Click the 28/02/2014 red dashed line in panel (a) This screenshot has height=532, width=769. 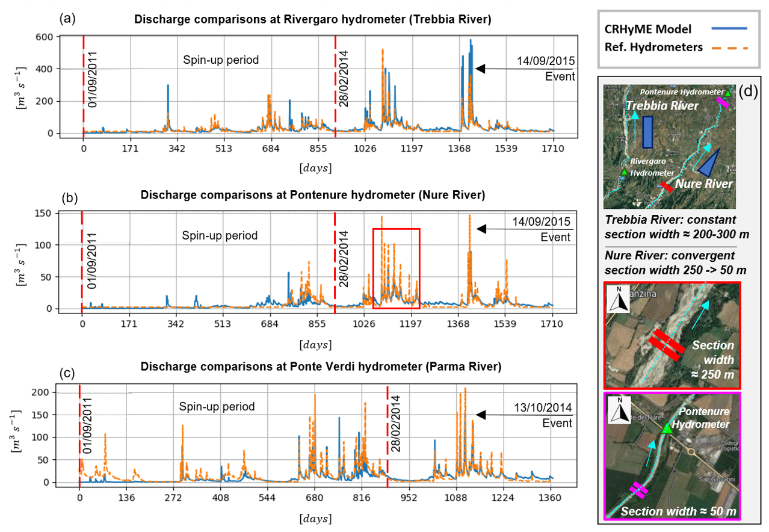[335, 84]
